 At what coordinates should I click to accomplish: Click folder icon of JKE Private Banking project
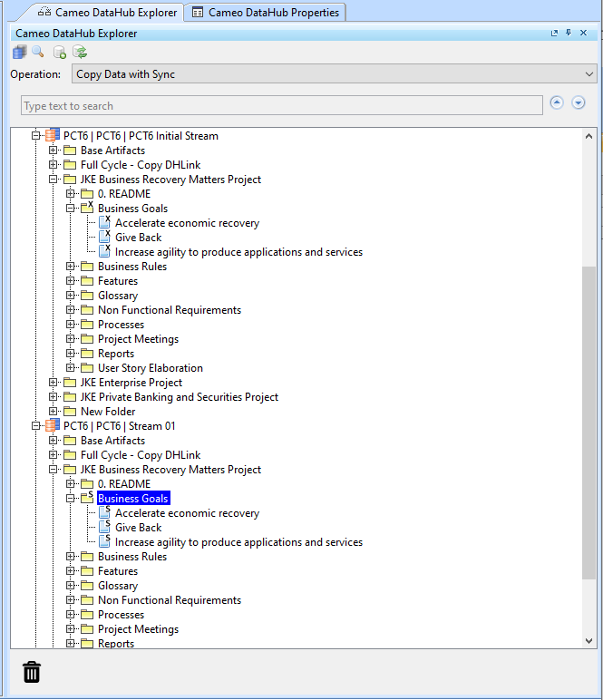pyautogui.click(x=70, y=397)
